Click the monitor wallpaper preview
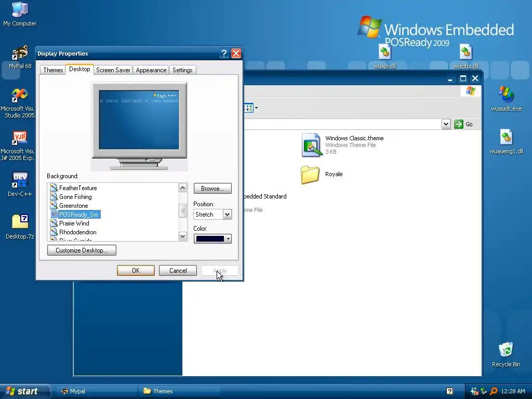This screenshot has height=399, width=532. point(139,120)
